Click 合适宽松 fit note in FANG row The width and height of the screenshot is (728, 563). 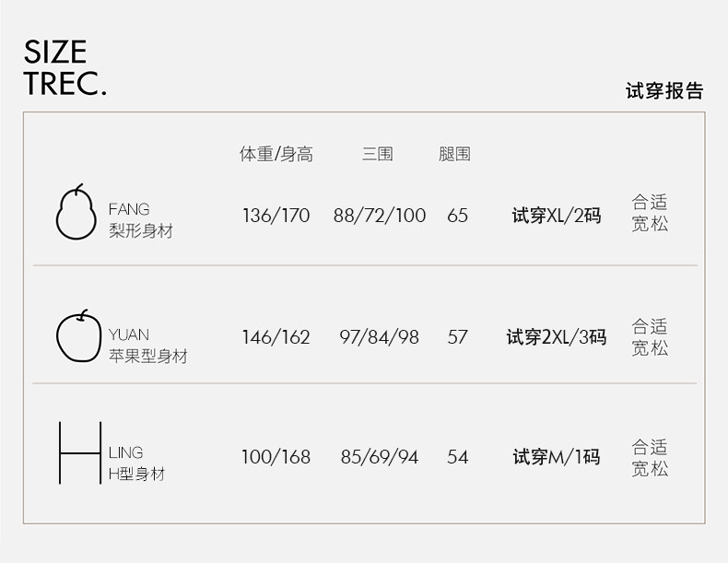tap(650, 213)
